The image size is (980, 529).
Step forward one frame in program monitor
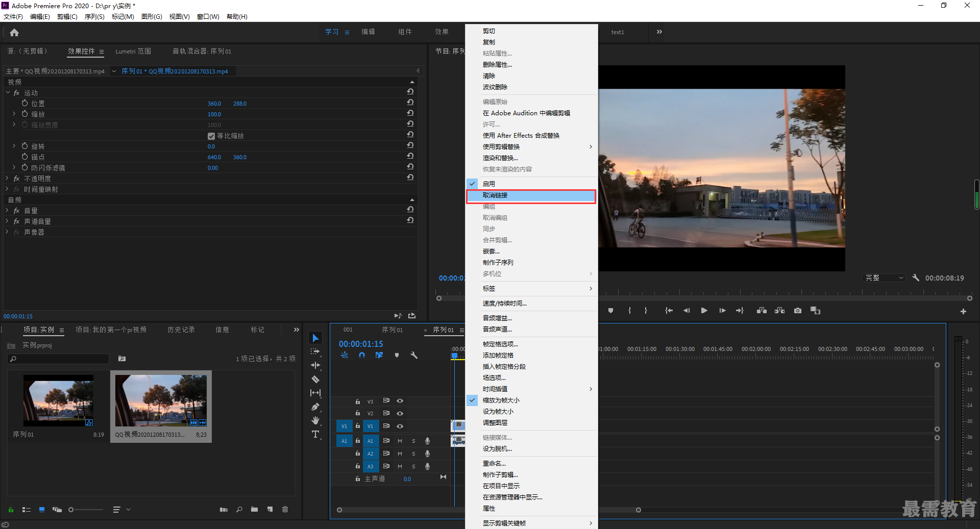722,311
